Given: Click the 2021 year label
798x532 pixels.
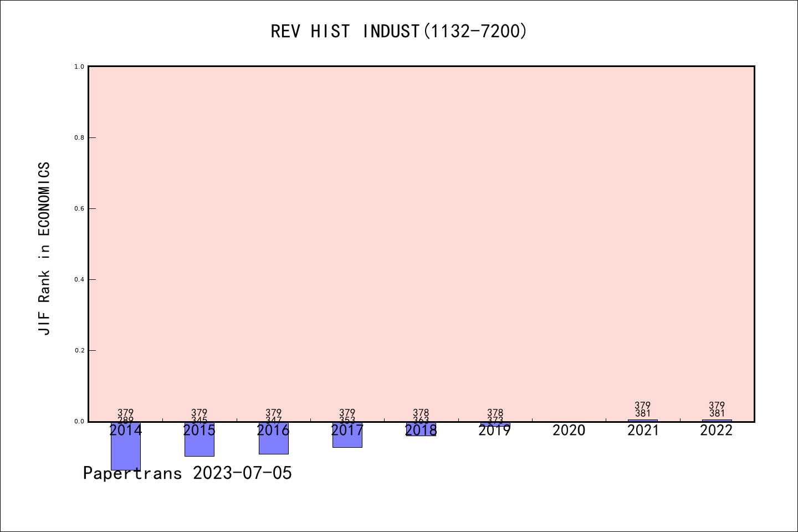Looking at the screenshot, I should (643, 431).
